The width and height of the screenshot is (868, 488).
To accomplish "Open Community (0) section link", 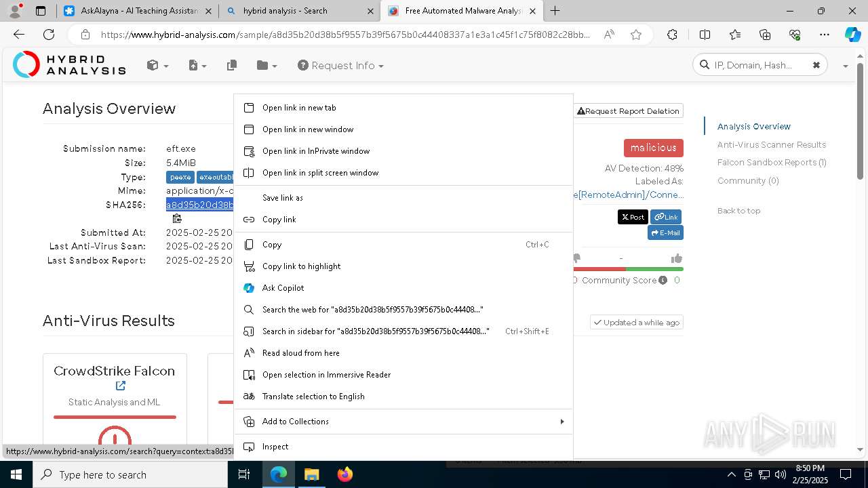I will 748,181.
